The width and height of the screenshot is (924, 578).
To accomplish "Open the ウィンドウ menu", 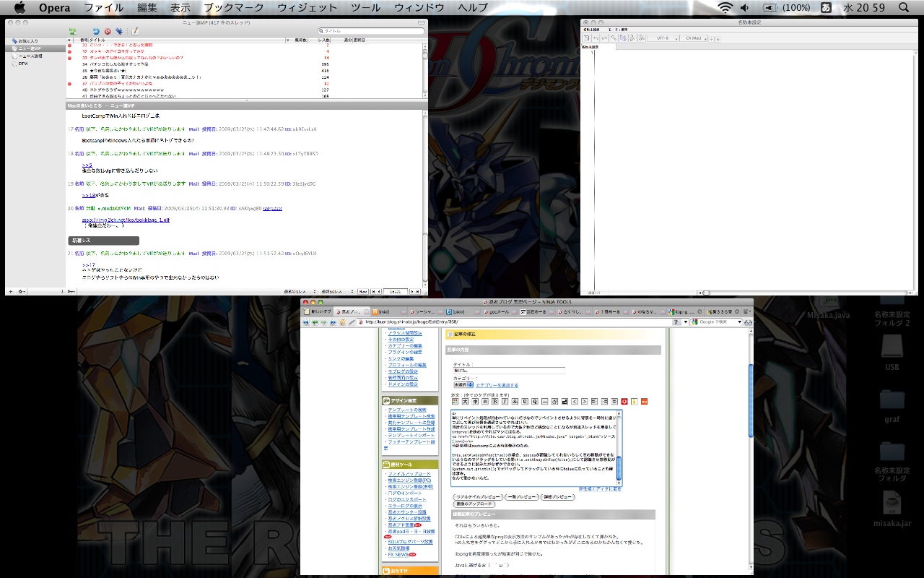I will click(x=419, y=8).
